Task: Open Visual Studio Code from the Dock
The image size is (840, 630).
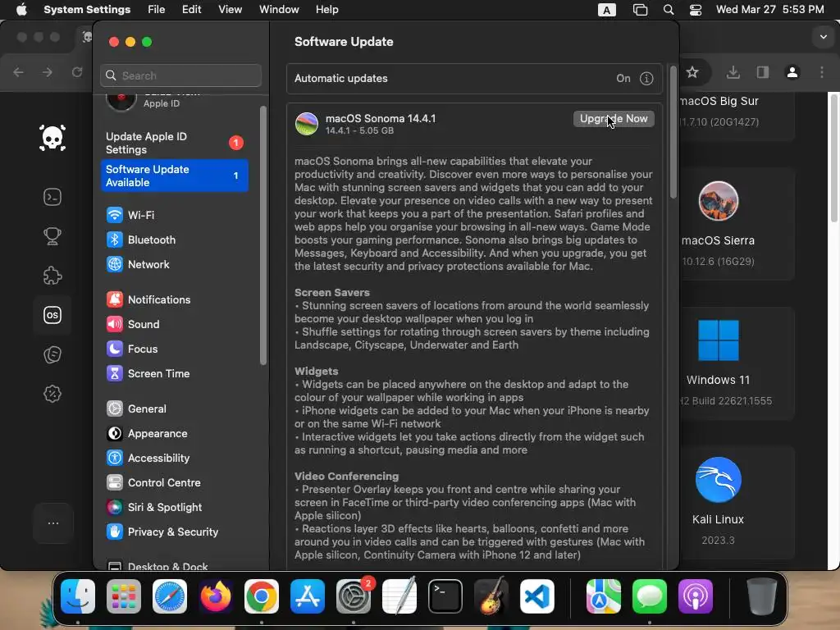Action: [x=537, y=596]
